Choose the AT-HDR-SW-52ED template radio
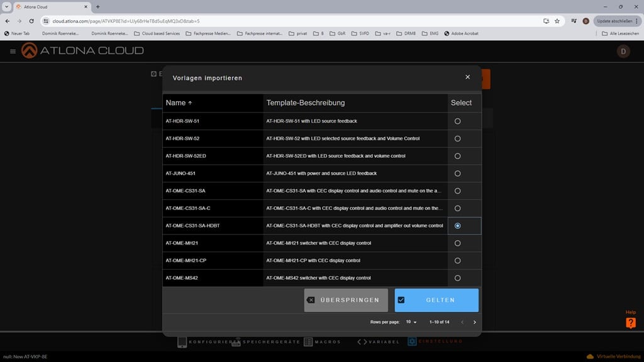 [x=458, y=156]
